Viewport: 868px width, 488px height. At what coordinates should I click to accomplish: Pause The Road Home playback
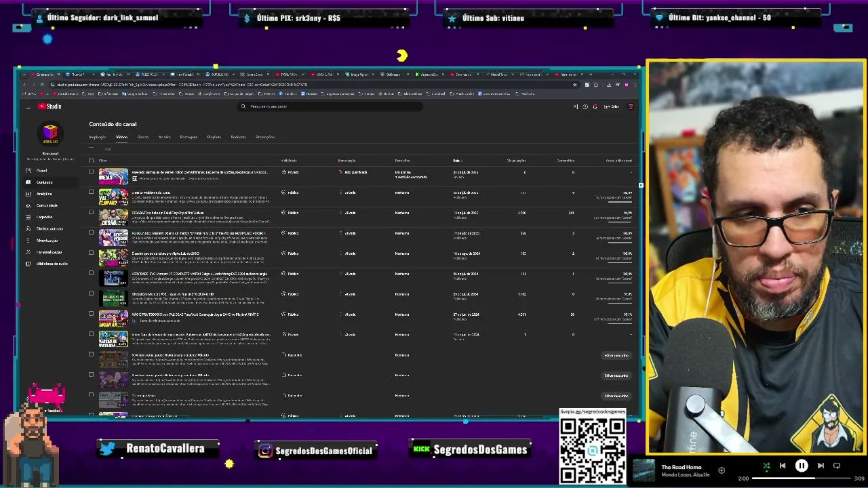point(802,466)
